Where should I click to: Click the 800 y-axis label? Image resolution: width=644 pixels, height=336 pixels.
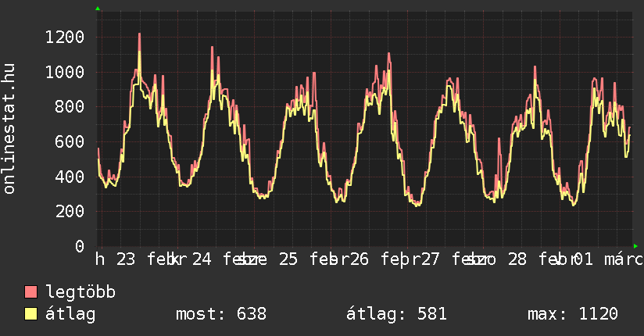(x=70, y=107)
